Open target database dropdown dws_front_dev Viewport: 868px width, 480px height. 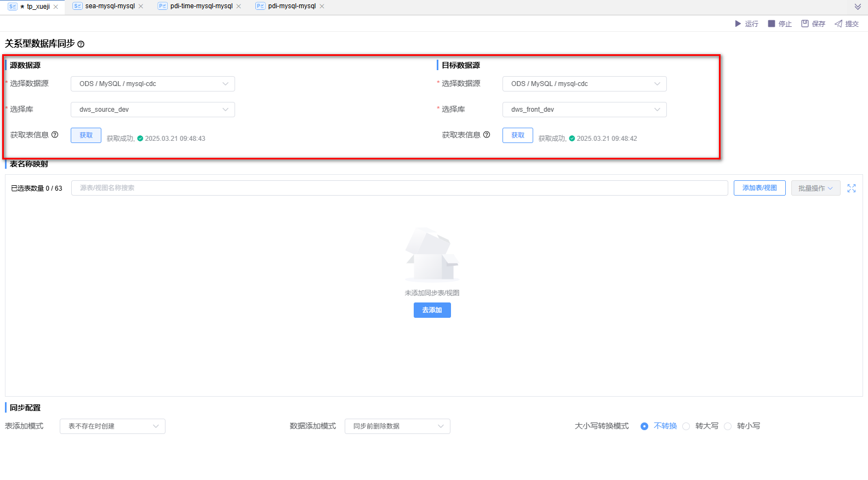[x=584, y=110]
